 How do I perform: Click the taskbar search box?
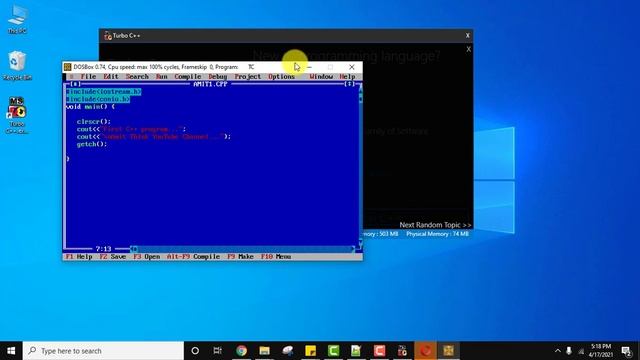(103, 351)
